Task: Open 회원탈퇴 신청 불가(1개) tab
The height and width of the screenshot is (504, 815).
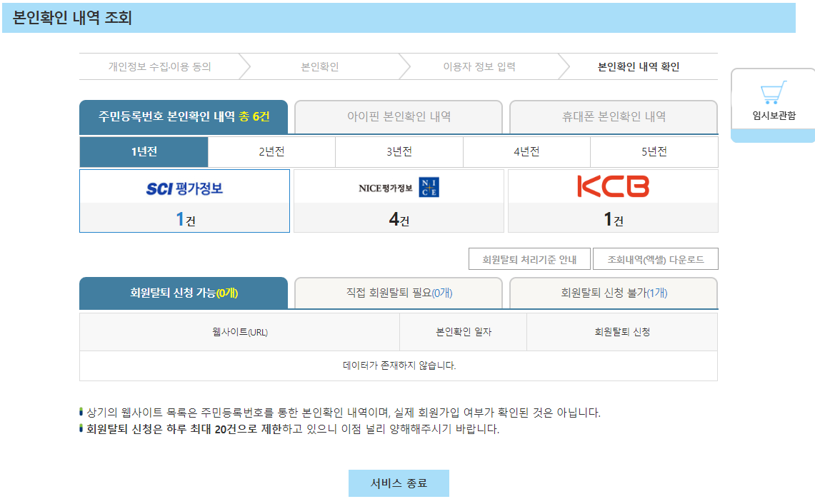Action: pyautogui.click(x=614, y=293)
